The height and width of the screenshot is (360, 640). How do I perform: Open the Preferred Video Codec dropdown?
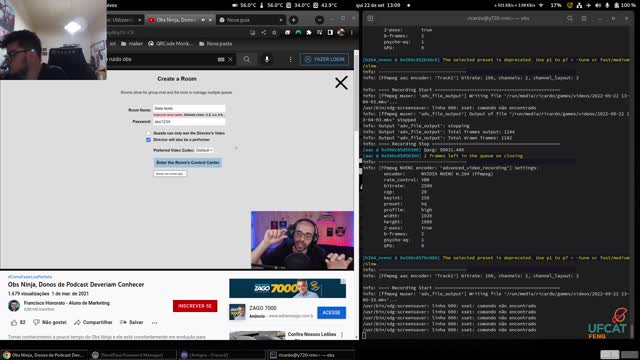pos(204,150)
